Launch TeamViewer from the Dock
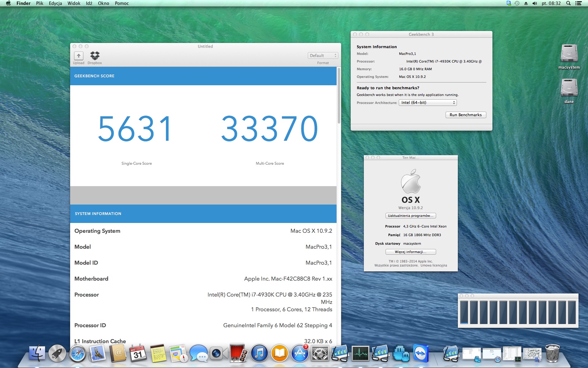The height and width of the screenshot is (368, 588). 421,353
